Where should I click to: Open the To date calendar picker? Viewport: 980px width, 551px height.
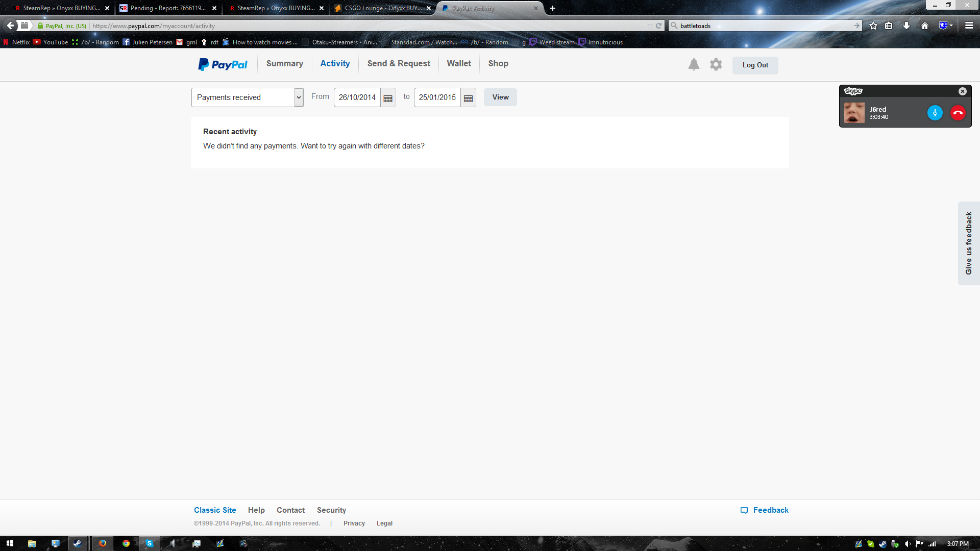coord(468,98)
